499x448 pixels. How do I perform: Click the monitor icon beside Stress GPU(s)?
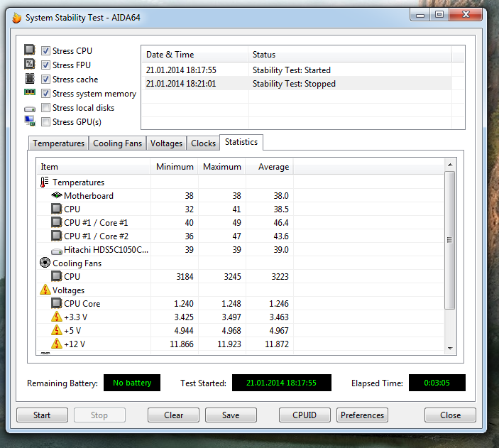tap(30, 121)
